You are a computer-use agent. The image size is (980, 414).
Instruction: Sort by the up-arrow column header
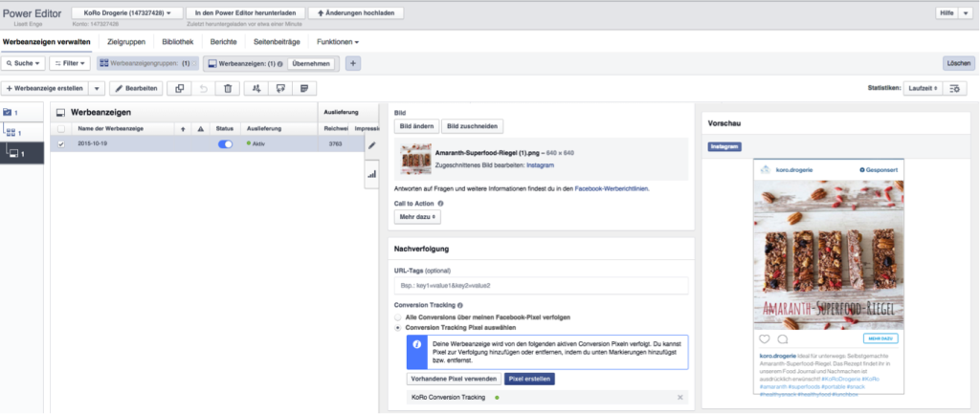[x=183, y=129]
